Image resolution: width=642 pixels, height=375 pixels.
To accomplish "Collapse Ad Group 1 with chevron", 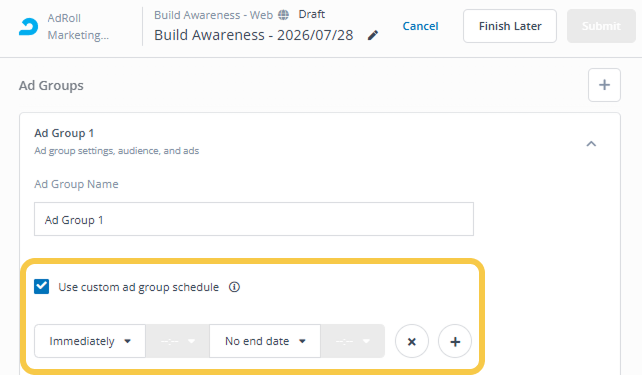I will tap(591, 144).
